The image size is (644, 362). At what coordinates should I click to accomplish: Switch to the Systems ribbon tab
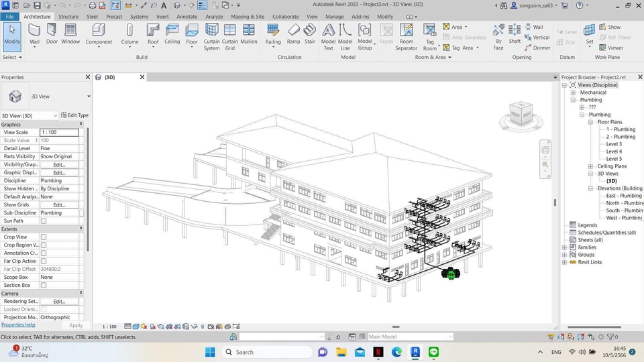[139, 16]
